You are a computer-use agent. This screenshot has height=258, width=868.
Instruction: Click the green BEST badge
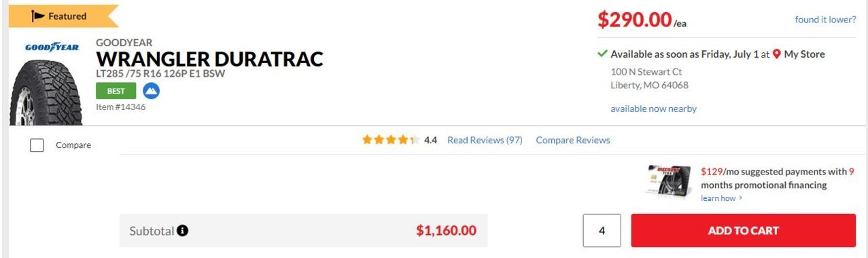click(x=116, y=91)
